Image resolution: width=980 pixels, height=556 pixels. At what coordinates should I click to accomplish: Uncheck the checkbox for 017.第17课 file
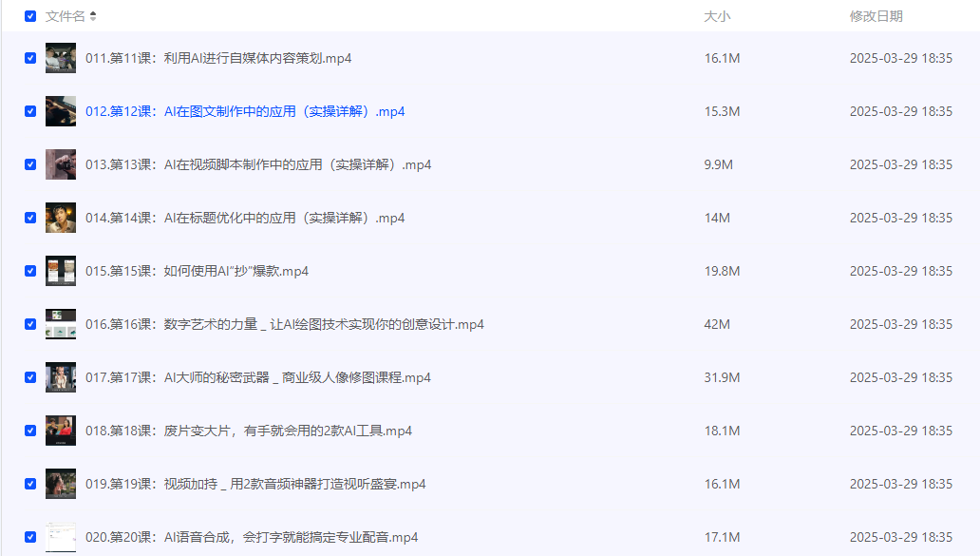[x=30, y=377]
